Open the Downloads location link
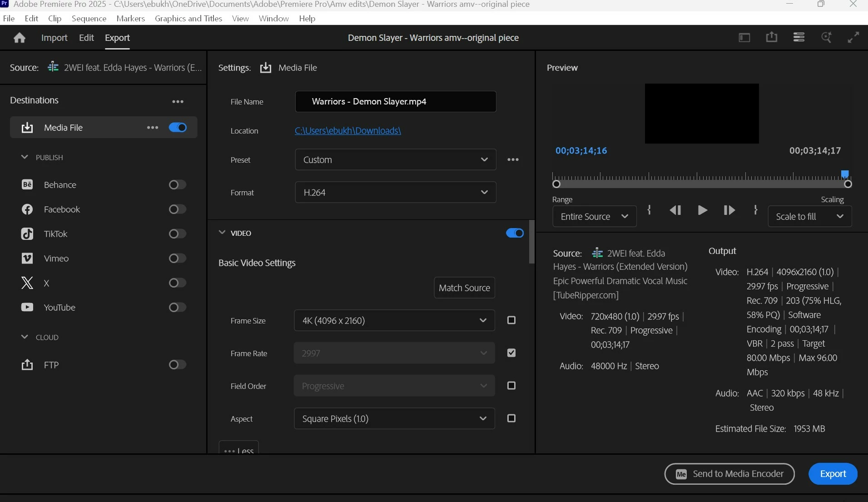This screenshot has height=502, width=868. point(348,131)
